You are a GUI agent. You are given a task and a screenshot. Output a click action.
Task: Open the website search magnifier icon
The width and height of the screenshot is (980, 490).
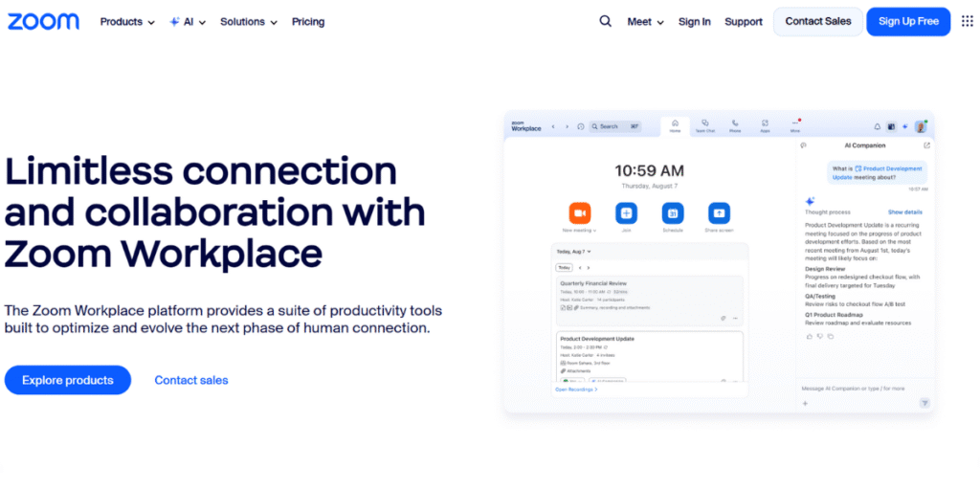coord(605,21)
